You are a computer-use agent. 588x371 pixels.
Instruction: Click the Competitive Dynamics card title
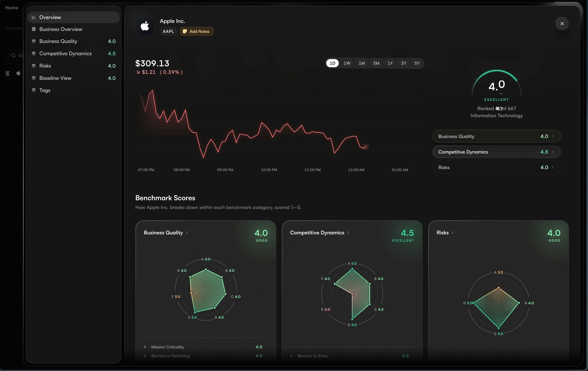[317, 233]
